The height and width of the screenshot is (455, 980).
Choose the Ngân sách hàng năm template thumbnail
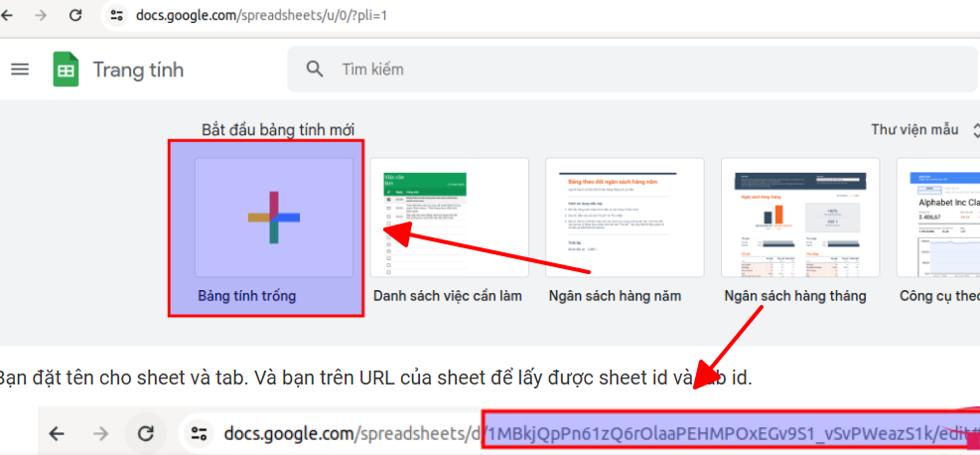[626, 217]
